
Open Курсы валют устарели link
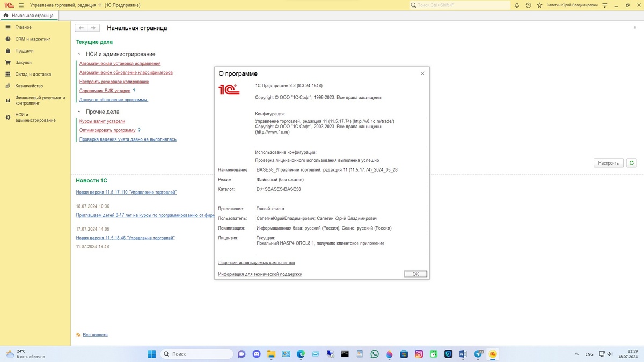click(102, 121)
